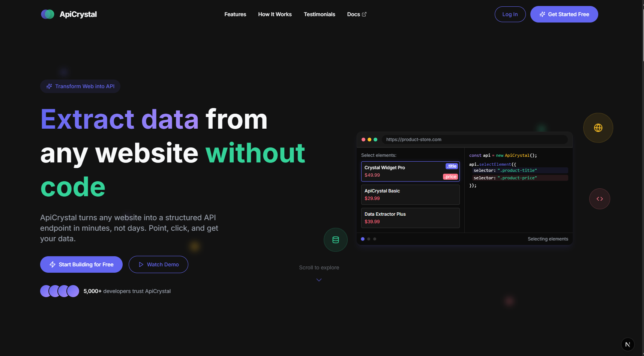Click the green window dot in demo
This screenshot has width=644, height=356.
click(x=375, y=140)
